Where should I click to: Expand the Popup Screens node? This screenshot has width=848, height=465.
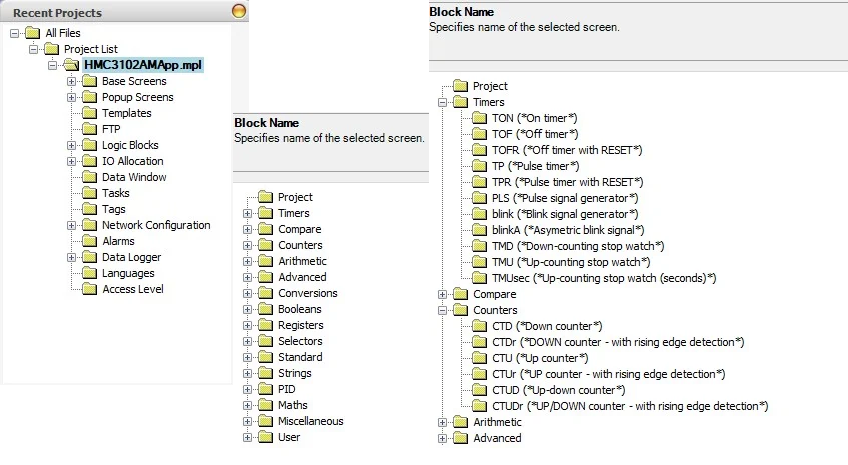(71, 97)
